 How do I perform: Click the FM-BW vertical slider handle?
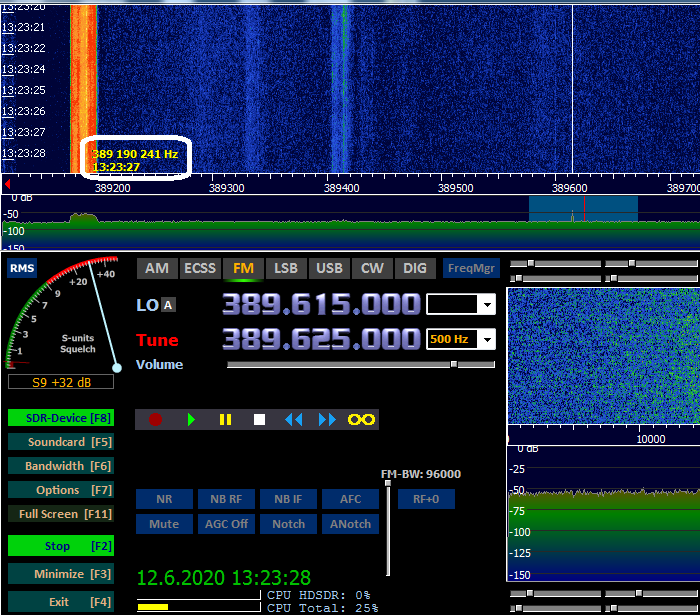[x=388, y=483]
